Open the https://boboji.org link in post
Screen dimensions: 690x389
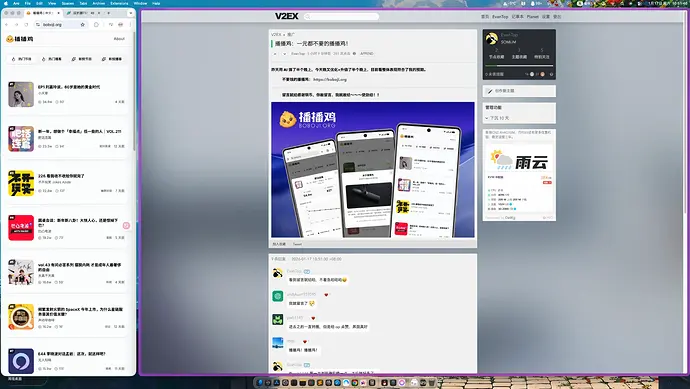(x=330, y=80)
